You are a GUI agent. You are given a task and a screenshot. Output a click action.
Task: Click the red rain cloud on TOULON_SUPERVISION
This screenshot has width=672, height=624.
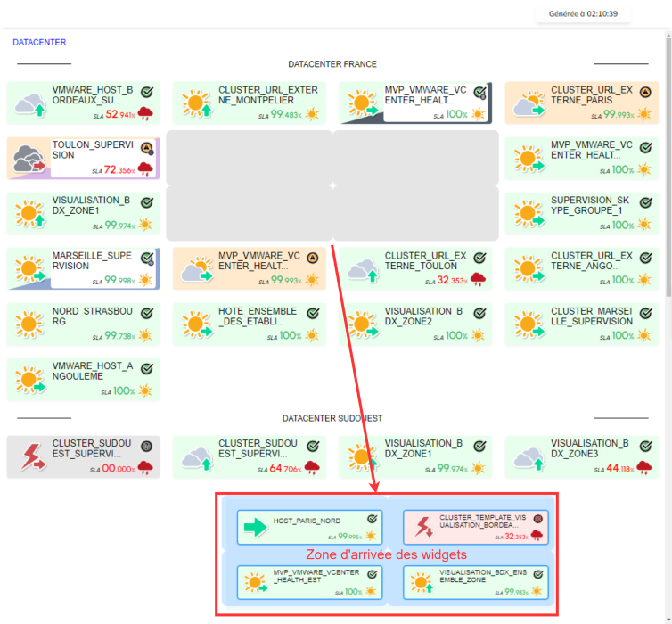(145, 169)
